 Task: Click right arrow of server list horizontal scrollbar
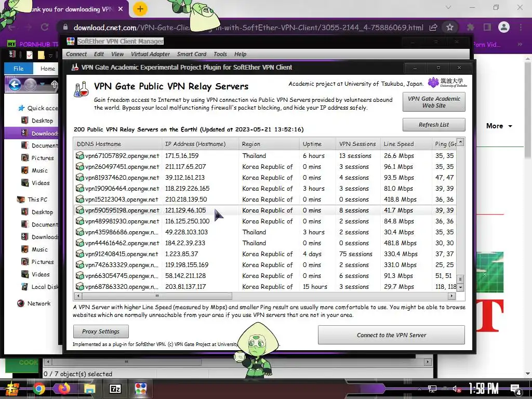coord(451,296)
